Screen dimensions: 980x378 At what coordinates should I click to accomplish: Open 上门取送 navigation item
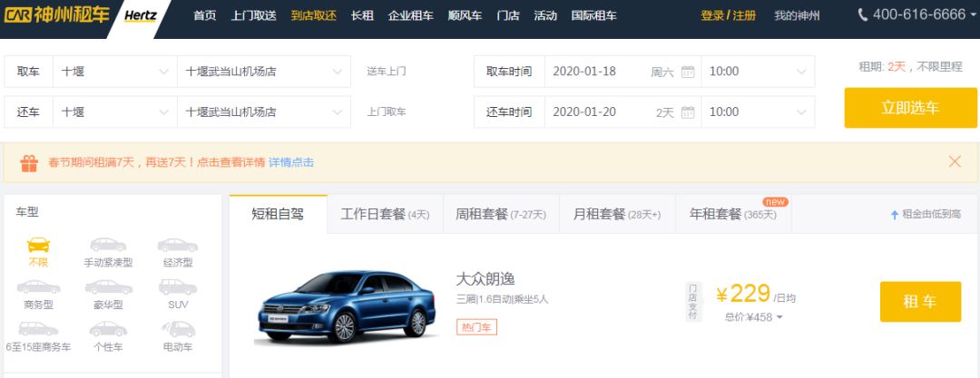[254, 15]
